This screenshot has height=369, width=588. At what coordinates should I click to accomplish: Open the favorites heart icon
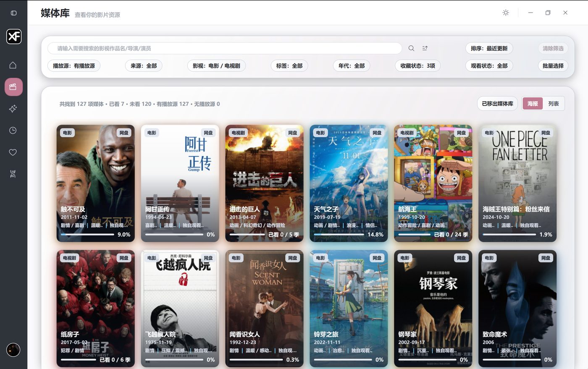13,152
